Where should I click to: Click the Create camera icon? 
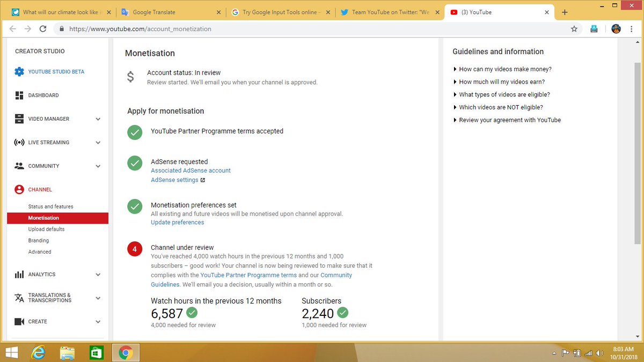click(x=19, y=322)
